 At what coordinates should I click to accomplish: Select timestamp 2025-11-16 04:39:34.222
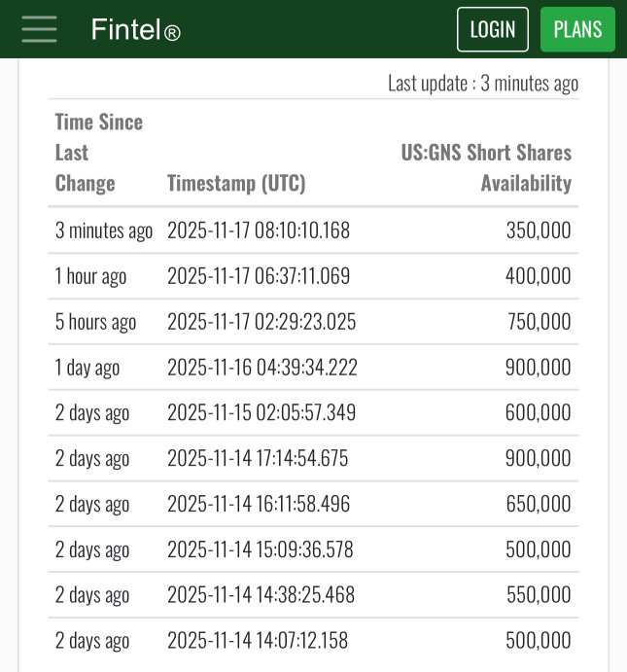[x=262, y=368]
